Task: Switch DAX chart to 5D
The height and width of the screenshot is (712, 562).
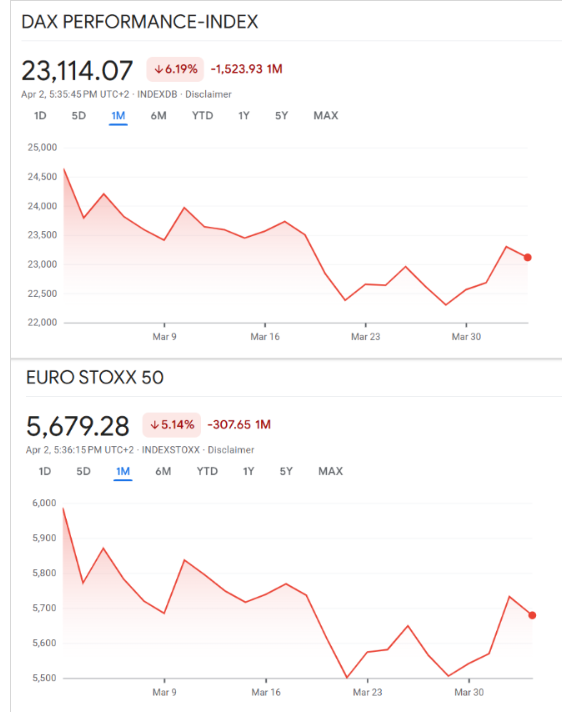Action: pyautogui.click(x=79, y=115)
